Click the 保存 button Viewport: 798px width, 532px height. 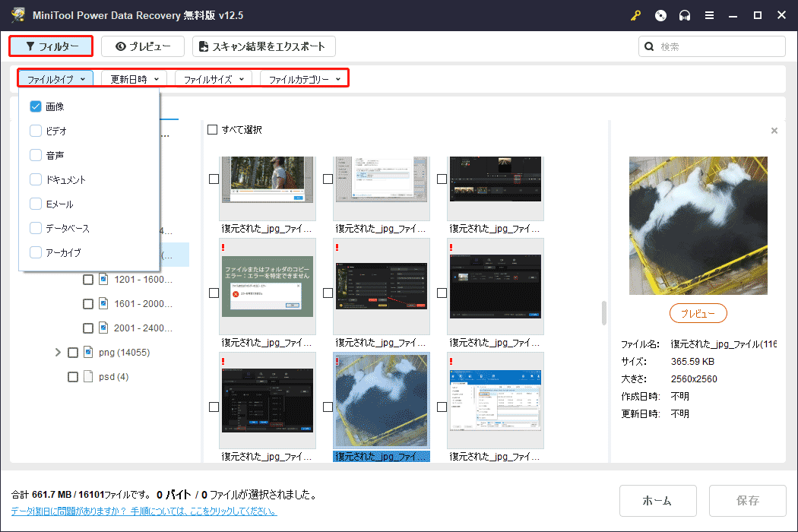tap(747, 500)
